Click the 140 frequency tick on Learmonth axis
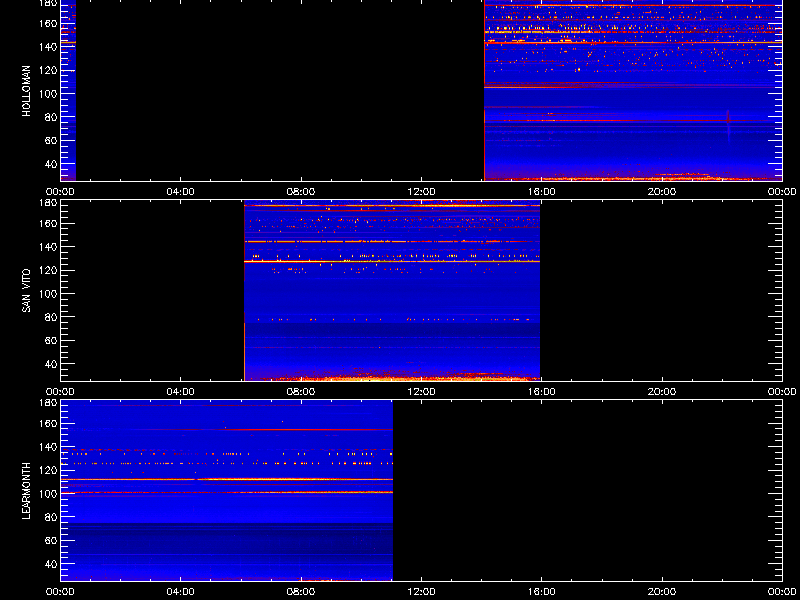 [49, 447]
